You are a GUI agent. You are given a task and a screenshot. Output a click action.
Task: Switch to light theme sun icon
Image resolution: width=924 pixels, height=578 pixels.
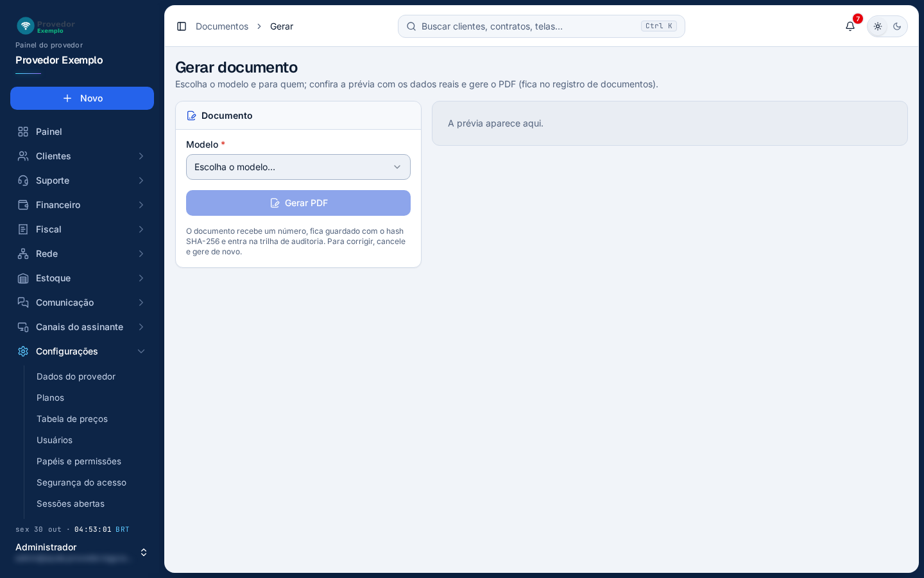pyautogui.click(x=878, y=26)
